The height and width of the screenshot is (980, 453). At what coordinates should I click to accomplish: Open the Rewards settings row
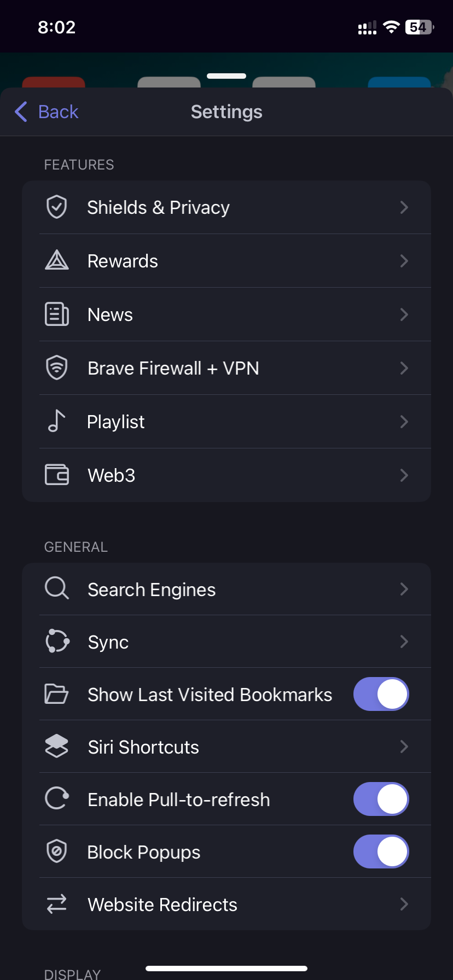pyautogui.click(x=226, y=261)
